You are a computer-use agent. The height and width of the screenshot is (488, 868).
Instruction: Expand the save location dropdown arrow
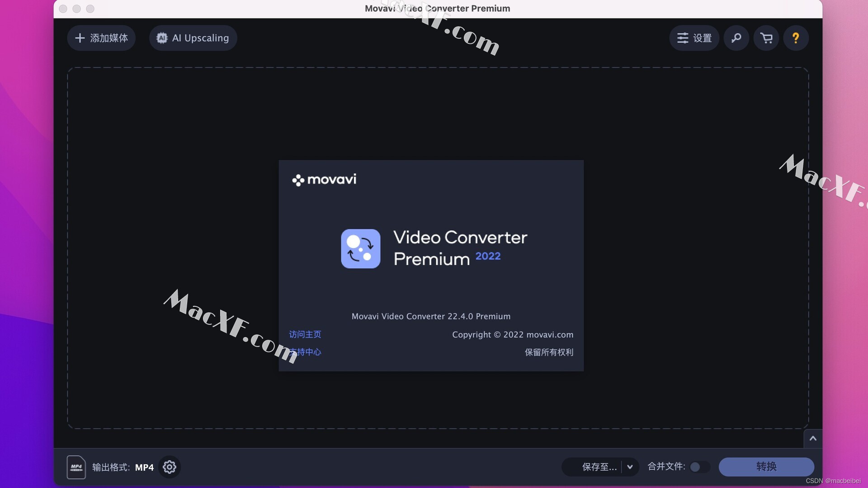pyautogui.click(x=630, y=467)
